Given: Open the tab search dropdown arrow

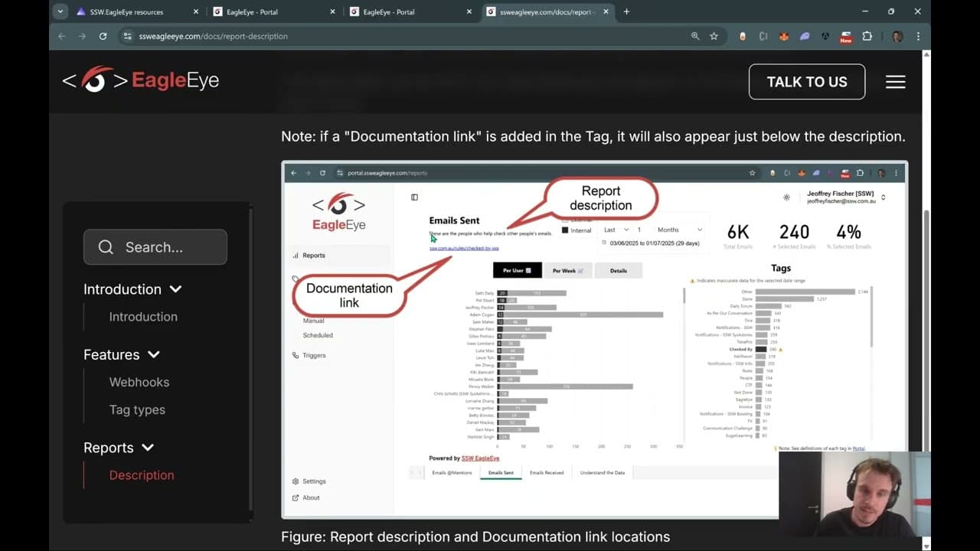Looking at the screenshot, I should (60, 11).
